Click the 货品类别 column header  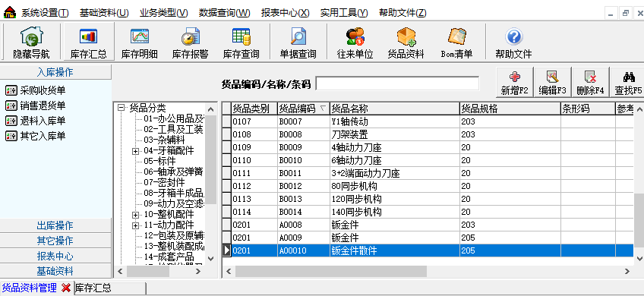254,109
